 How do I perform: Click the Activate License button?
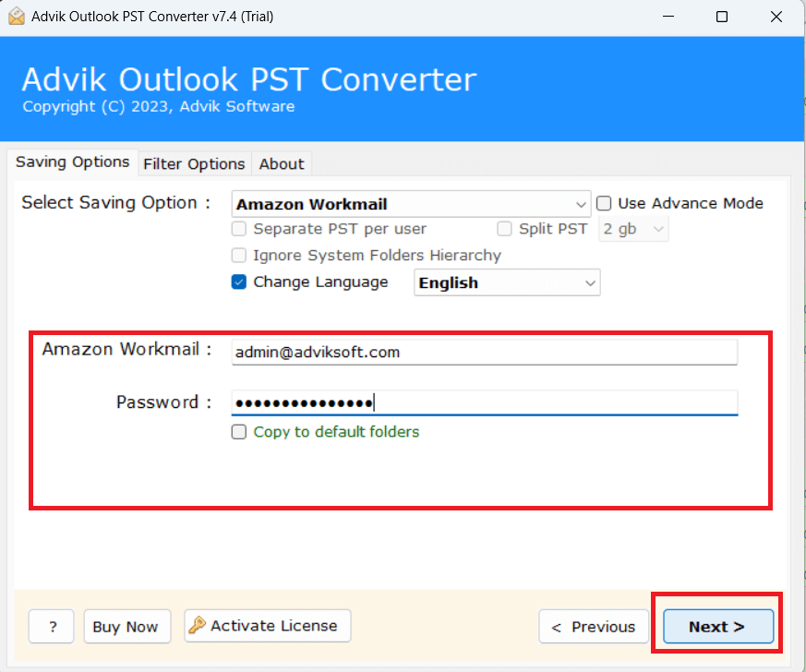(x=268, y=626)
